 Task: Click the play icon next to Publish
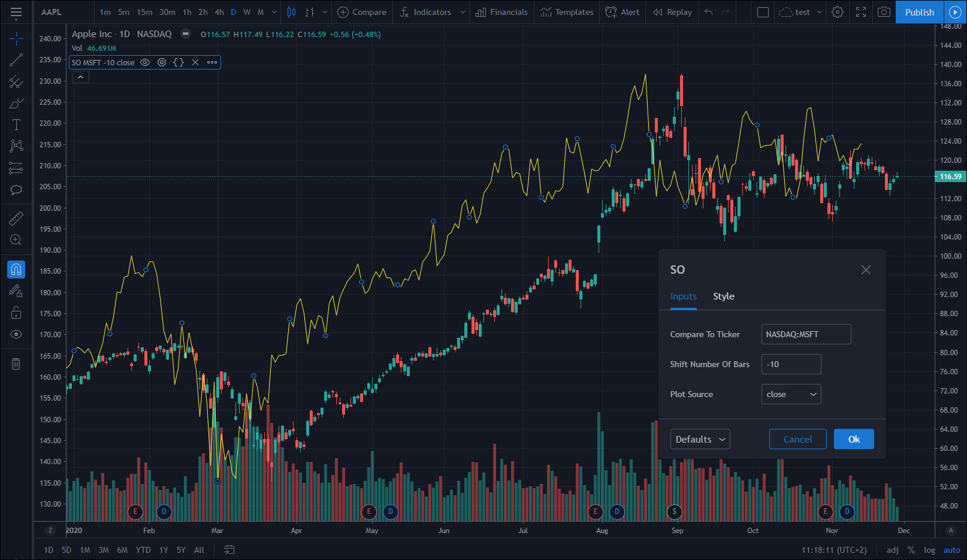click(955, 12)
